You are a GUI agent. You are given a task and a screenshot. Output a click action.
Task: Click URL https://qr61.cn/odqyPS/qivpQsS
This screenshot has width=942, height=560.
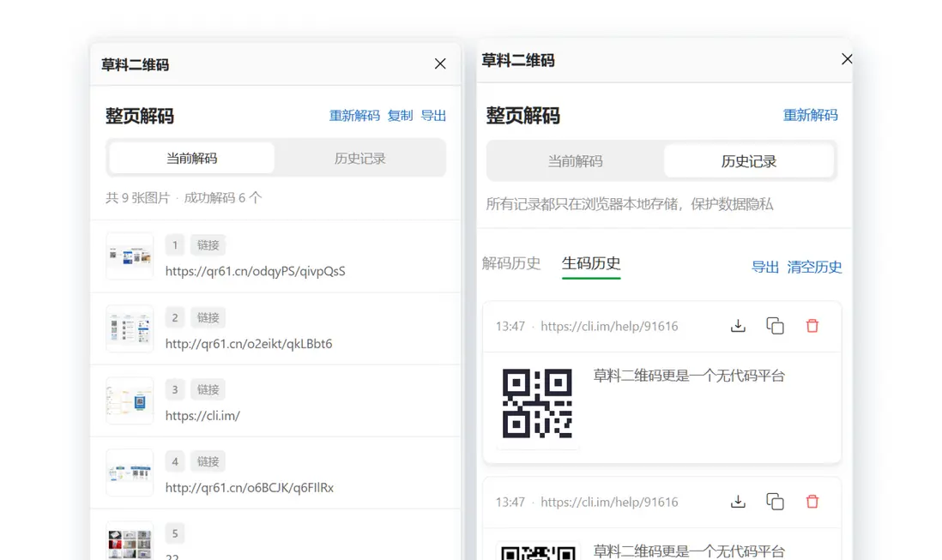pos(256,271)
